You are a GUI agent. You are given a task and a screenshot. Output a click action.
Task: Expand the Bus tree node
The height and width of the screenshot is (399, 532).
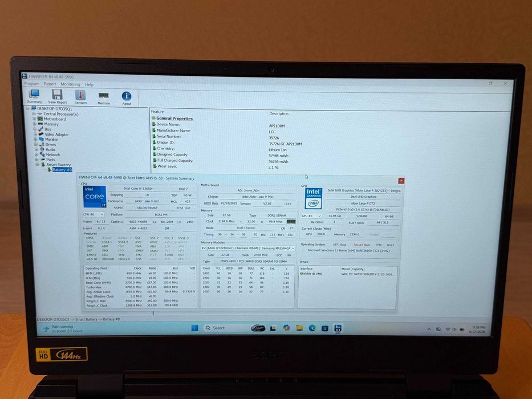pyautogui.click(x=35, y=129)
